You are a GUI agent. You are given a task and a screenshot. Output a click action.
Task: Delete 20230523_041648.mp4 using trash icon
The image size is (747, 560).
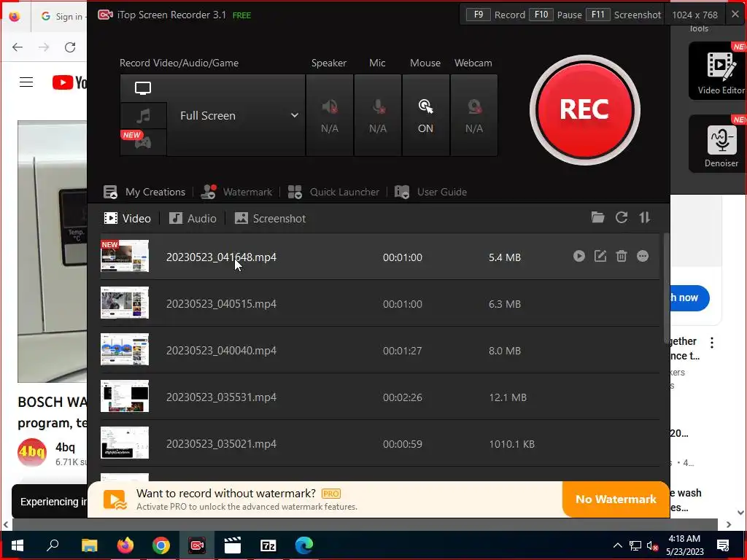[x=622, y=256]
